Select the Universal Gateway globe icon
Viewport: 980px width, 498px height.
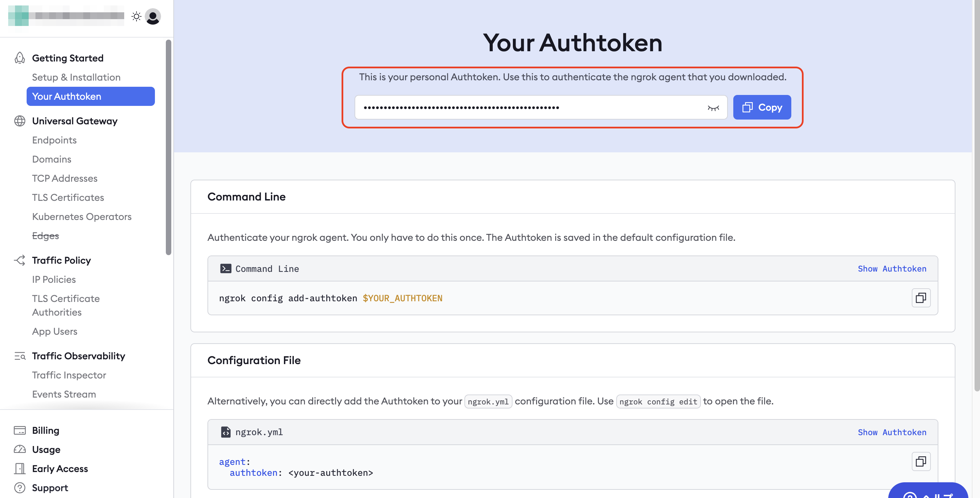coord(19,121)
